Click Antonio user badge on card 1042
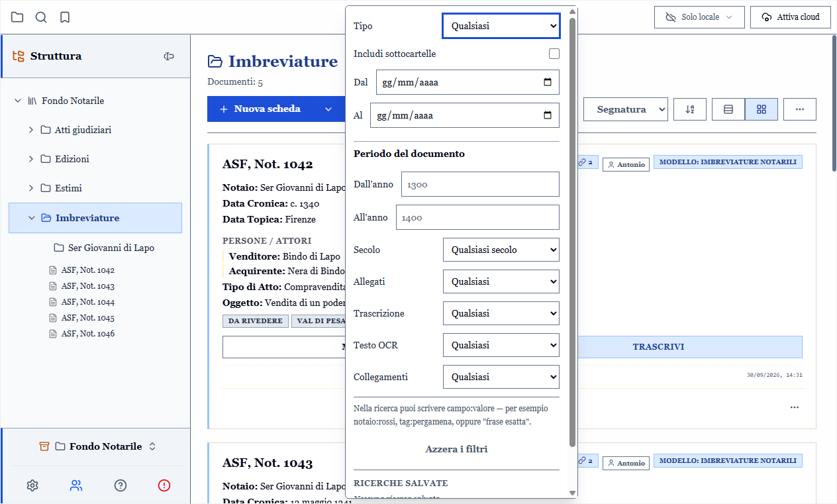837x504 pixels. (626, 164)
